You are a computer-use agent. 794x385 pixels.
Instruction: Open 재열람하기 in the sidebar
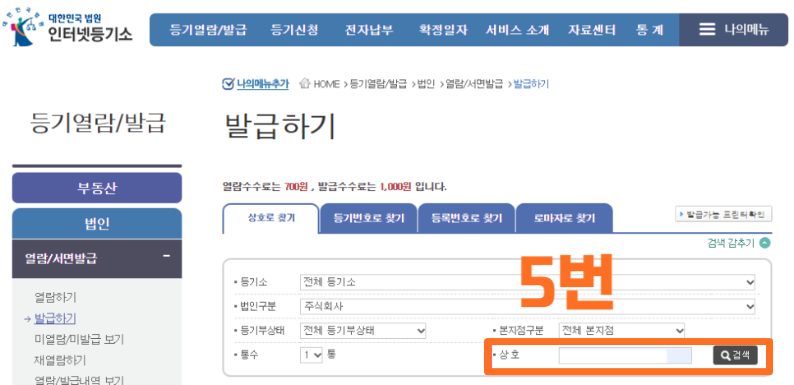60,360
